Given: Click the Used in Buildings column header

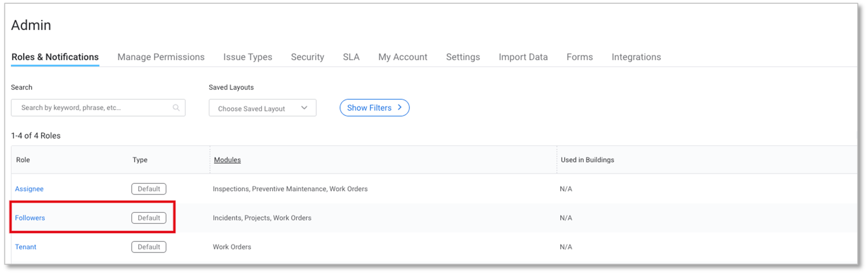Looking at the screenshot, I should (x=588, y=160).
